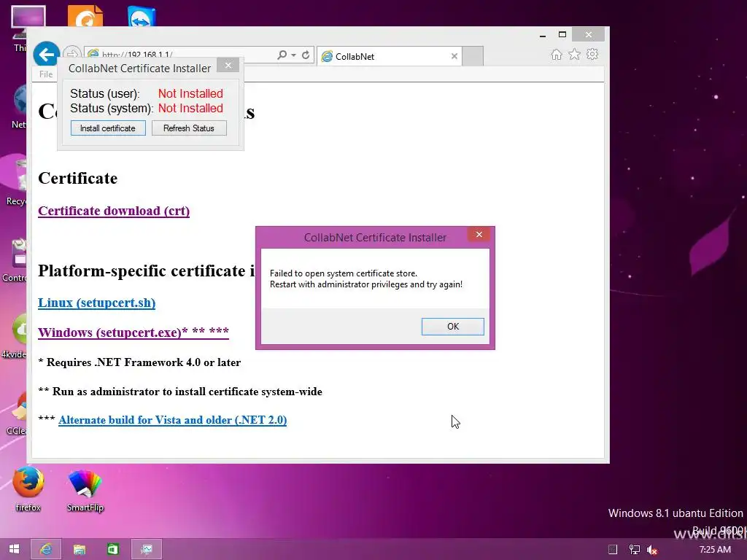Click the network tray icon

(634, 550)
